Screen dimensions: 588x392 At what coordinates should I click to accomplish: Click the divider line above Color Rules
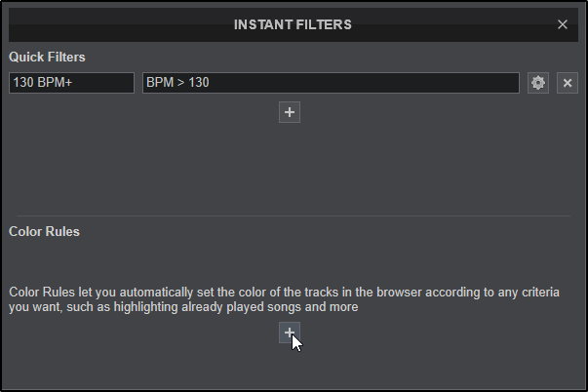pyautogui.click(x=293, y=216)
